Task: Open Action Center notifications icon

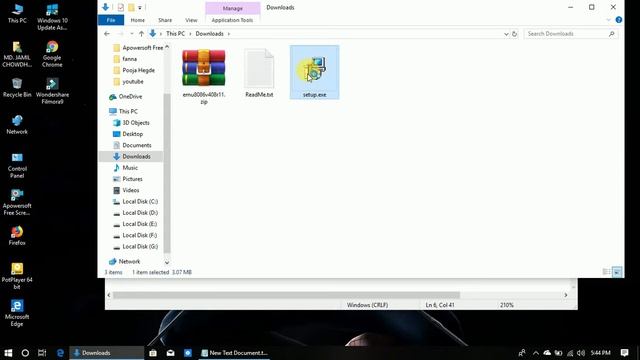Action: click(x=624, y=353)
